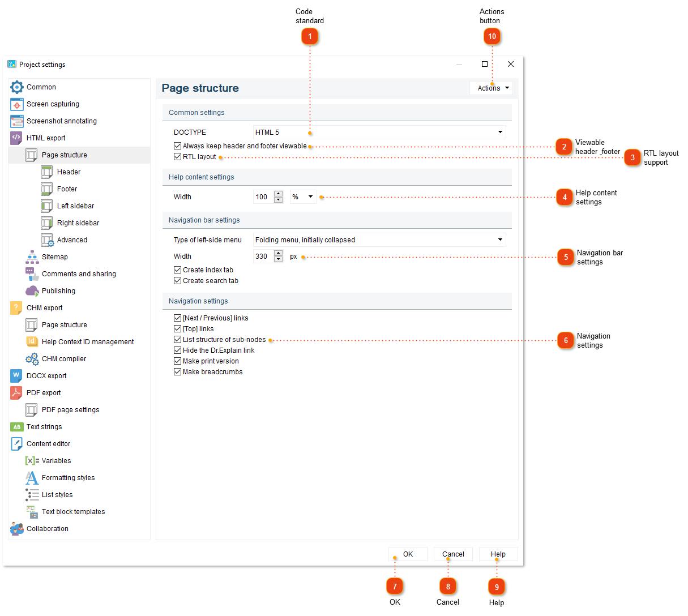688x616 pixels.
Task: Click the PDF export icon
Action: pyautogui.click(x=16, y=393)
